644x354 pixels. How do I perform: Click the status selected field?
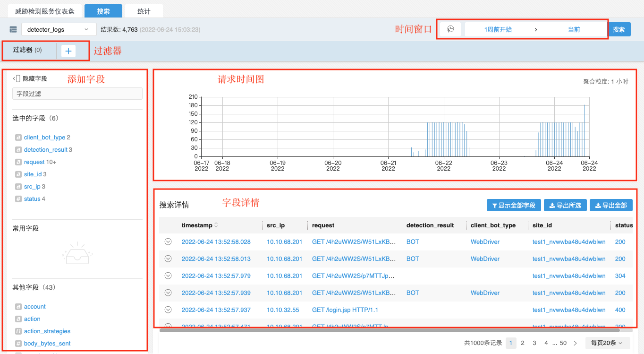pyautogui.click(x=32, y=199)
